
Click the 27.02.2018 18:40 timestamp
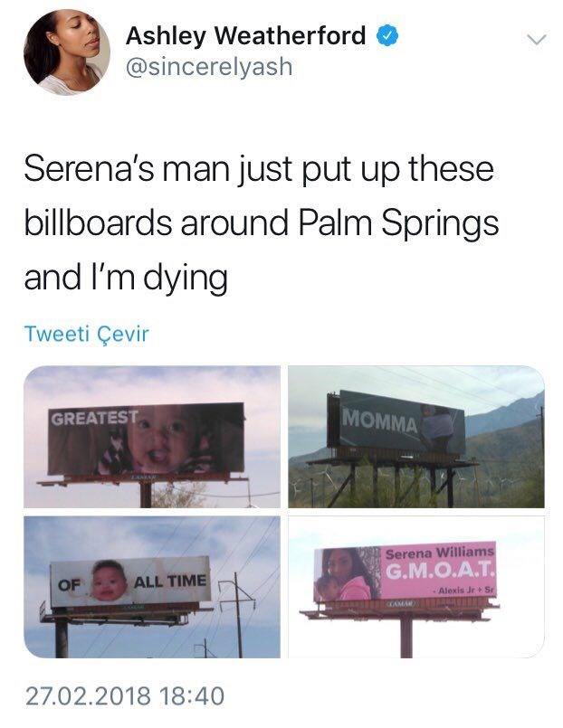coord(124,695)
